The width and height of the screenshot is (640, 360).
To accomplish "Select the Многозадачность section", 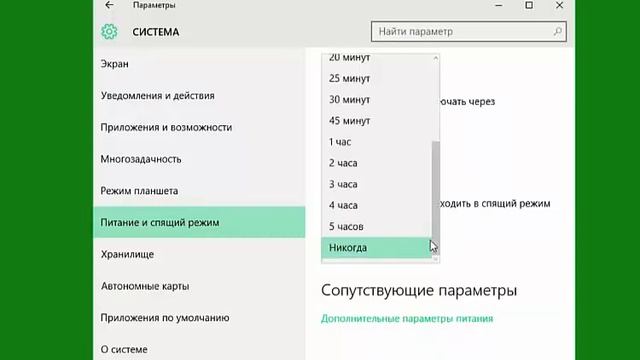I will click(x=199, y=159).
